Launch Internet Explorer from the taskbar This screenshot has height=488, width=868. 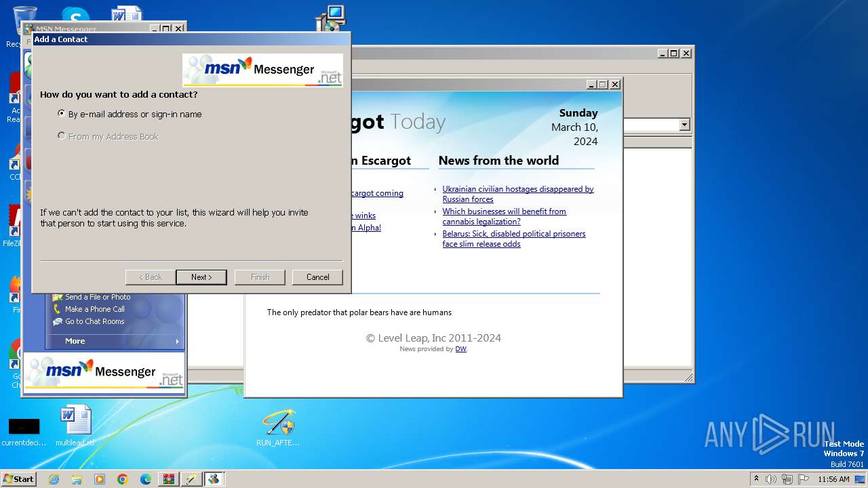pyautogui.click(x=54, y=479)
